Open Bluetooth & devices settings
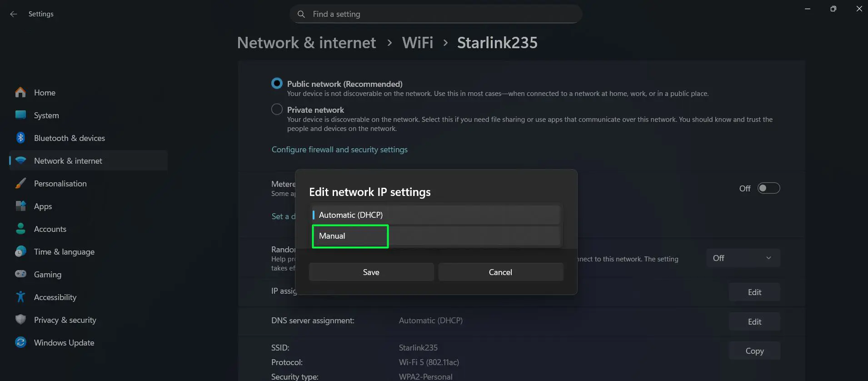The height and width of the screenshot is (381, 868). tap(69, 138)
